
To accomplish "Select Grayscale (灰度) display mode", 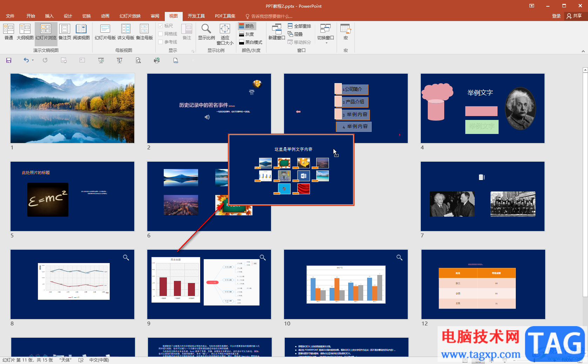I will (246, 34).
